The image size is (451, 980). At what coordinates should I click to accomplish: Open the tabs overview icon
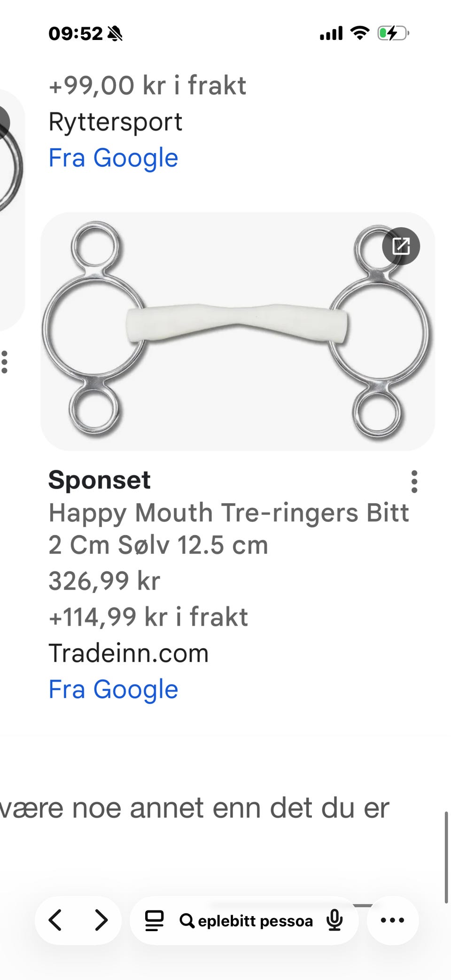coord(154,920)
